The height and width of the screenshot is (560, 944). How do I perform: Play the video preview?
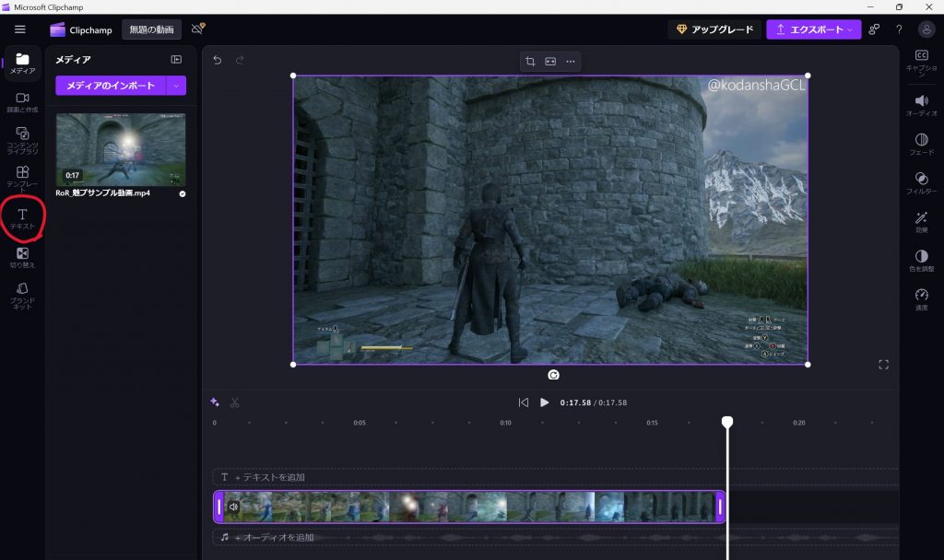coord(544,402)
